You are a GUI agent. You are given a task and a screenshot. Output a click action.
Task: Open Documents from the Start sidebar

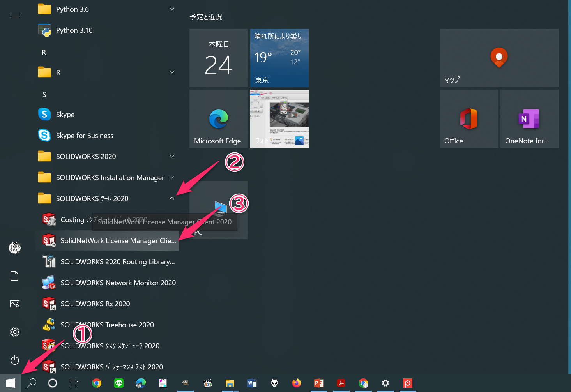tap(15, 276)
